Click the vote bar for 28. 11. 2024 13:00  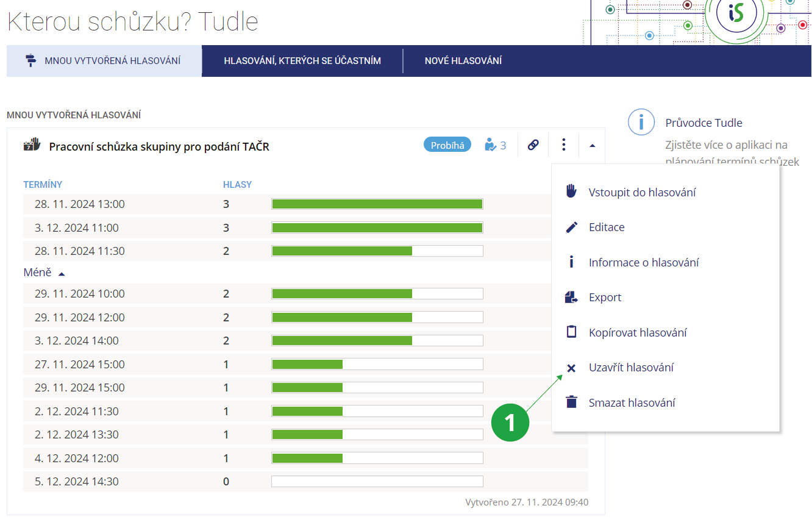tap(377, 204)
